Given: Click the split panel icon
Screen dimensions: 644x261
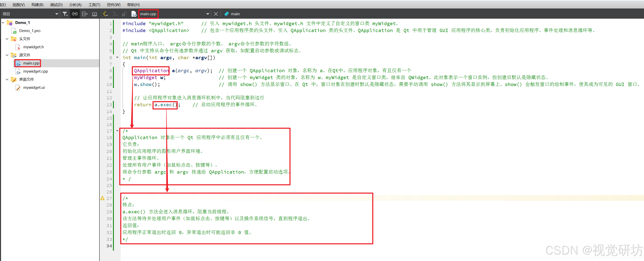Looking at the screenshot, I should click(85, 14).
